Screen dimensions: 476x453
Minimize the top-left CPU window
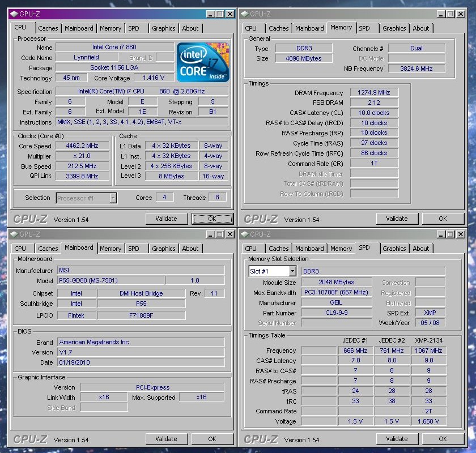(210, 14)
